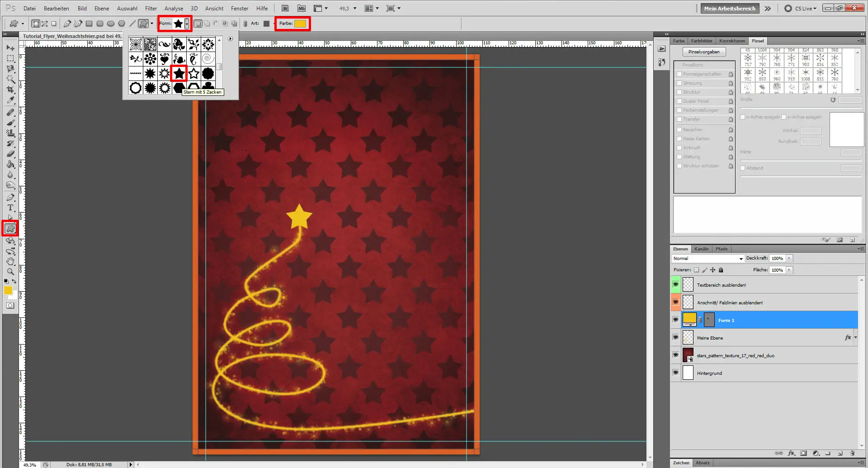
Task: Switch to the Farbfelder tab
Action: coord(702,41)
